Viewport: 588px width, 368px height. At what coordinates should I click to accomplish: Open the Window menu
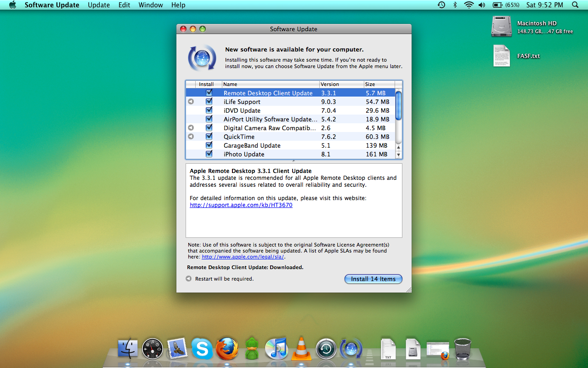(x=151, y=5)
